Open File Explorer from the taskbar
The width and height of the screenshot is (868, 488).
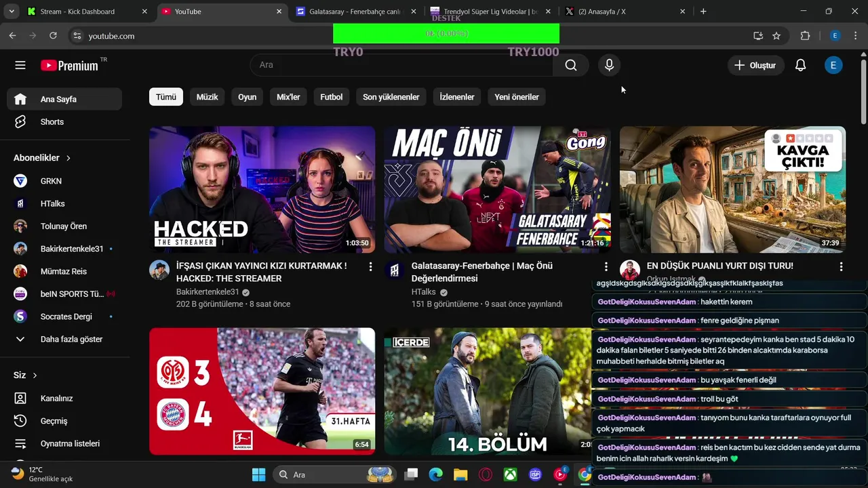(x=460, y=474)
